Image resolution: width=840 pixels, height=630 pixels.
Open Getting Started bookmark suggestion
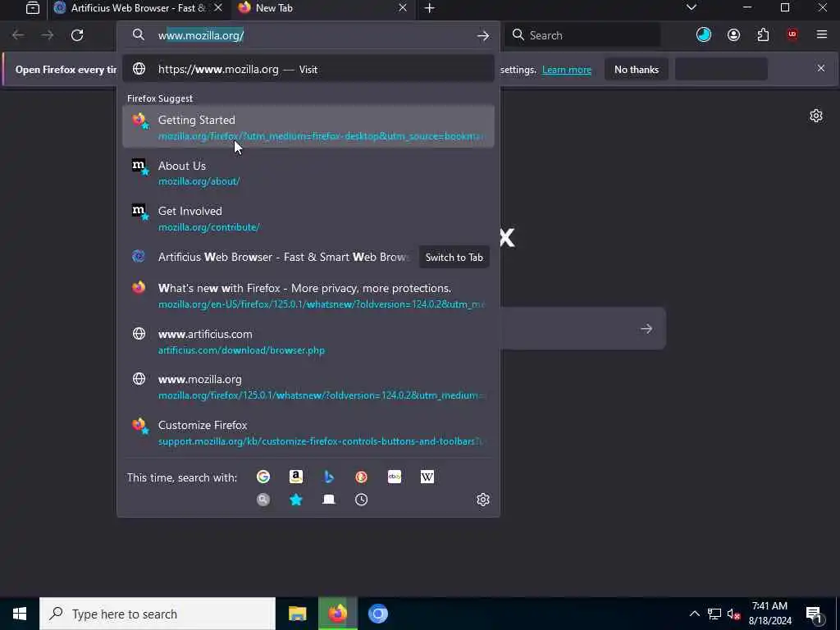[308, 127]
